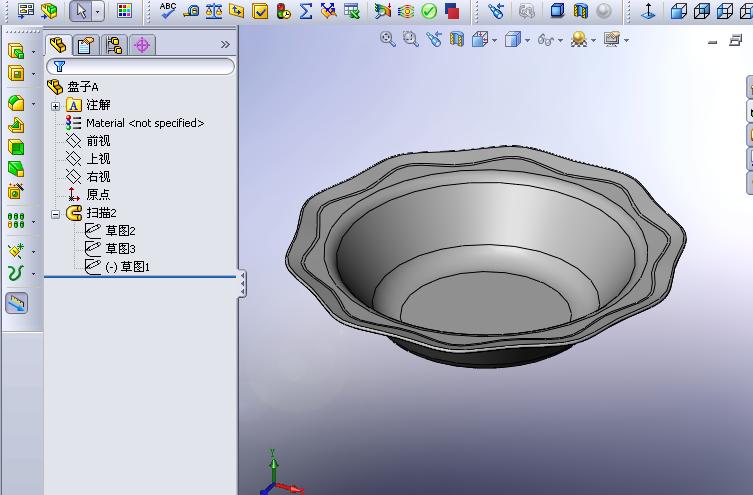Open the Apply Scene dropdown arrow
The width and height of the screenshot is (753, 495).
(593, 40)
